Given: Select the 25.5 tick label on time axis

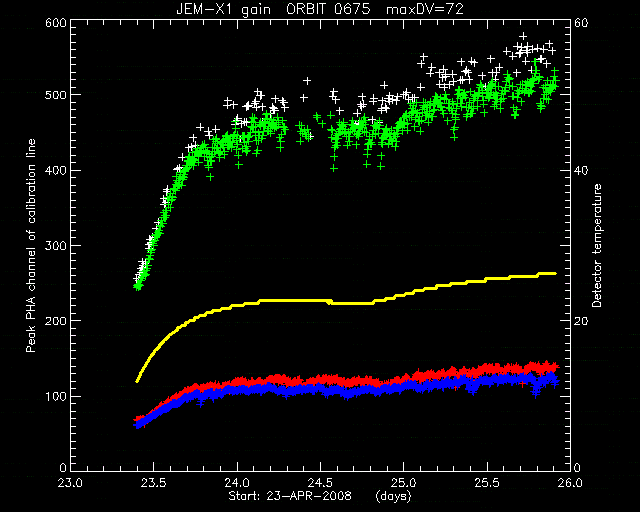Looking at the screenshot, I should (x=487, y=483).
